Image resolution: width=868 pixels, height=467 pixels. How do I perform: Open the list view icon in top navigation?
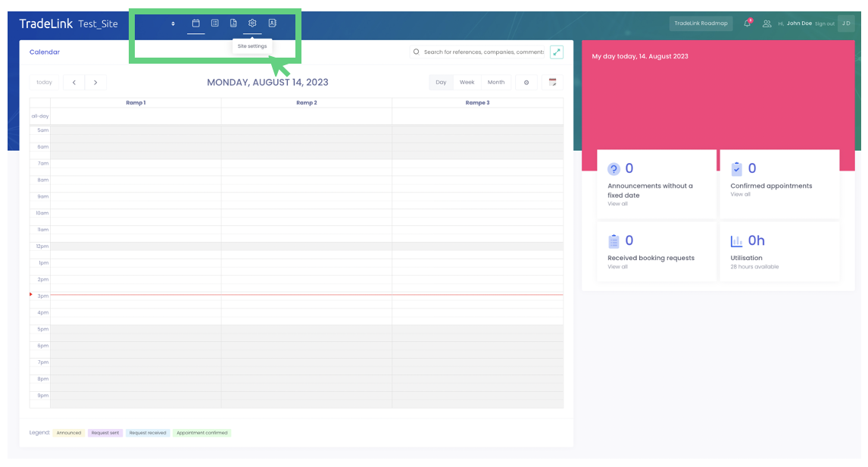[x=214, y=24]
